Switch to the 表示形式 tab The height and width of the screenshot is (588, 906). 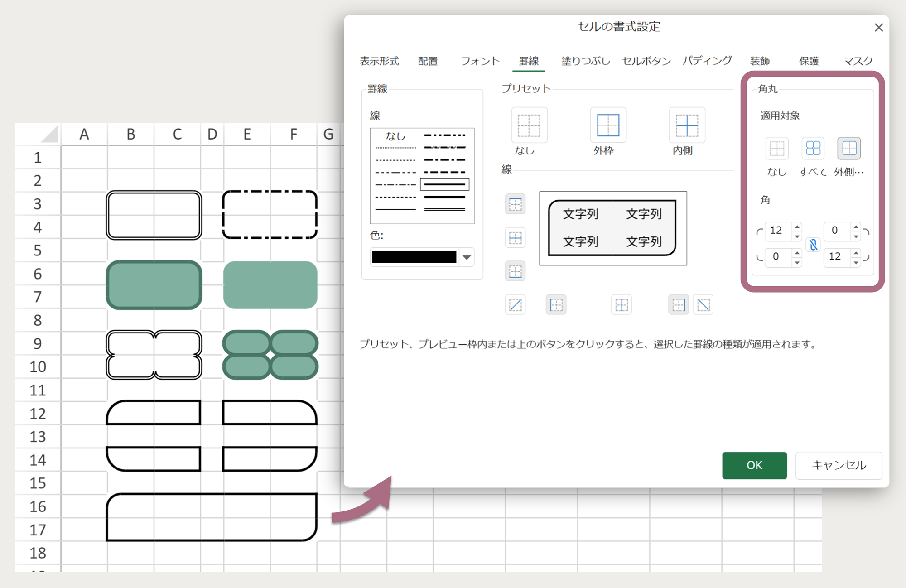379,61
